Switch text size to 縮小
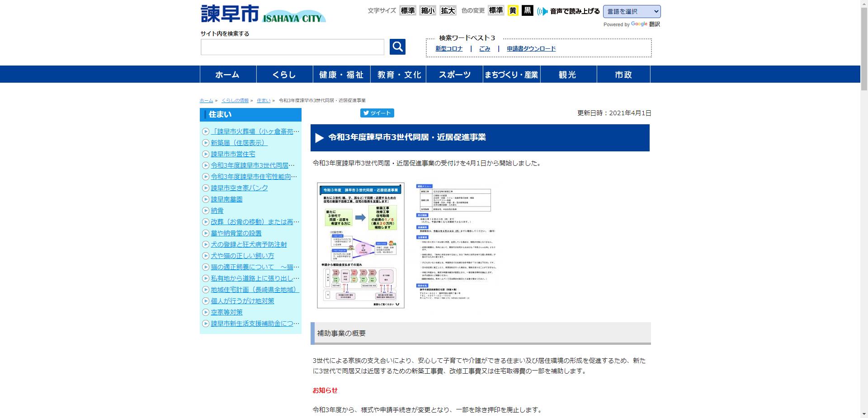The image size is (868, 418). pos(428,10)
